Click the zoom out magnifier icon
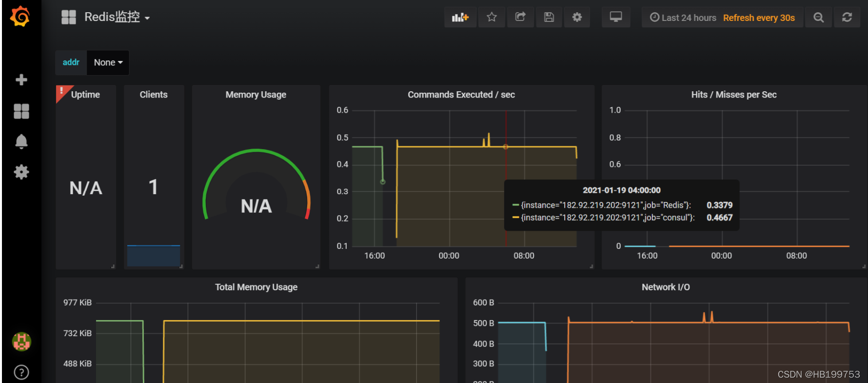This screenshot has width=868, height=383. 818,18
